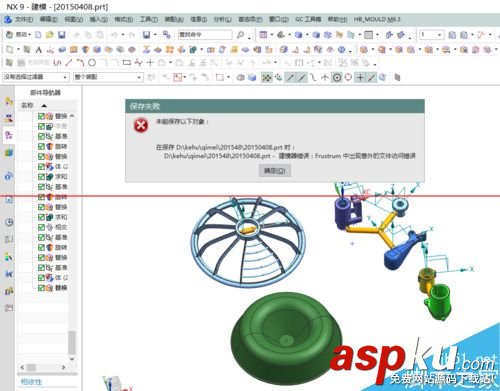Viewport: 500px width, 391px height.
Task: Open the 窗口(O) menu
Action: (x=279, y=19)
